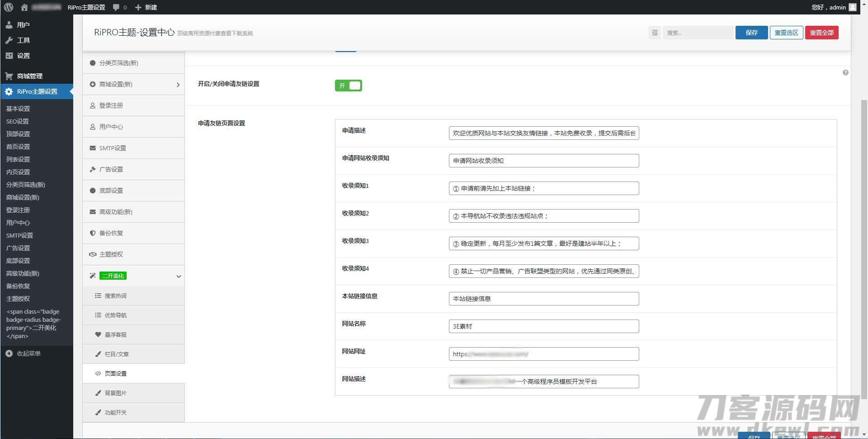The width and height of the screenshot is (868, 439).
Task: Click the blue 保存 button
Action: coord(751,33)
